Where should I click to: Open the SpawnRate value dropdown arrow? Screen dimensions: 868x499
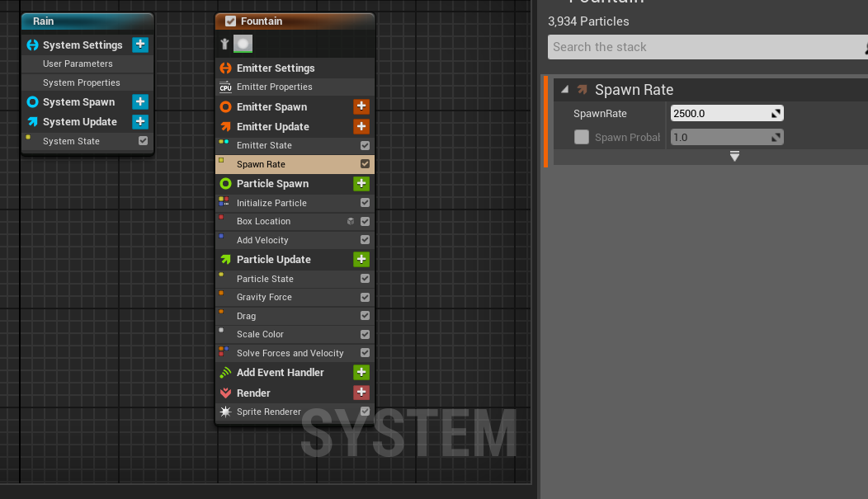(x=776, y=114)
